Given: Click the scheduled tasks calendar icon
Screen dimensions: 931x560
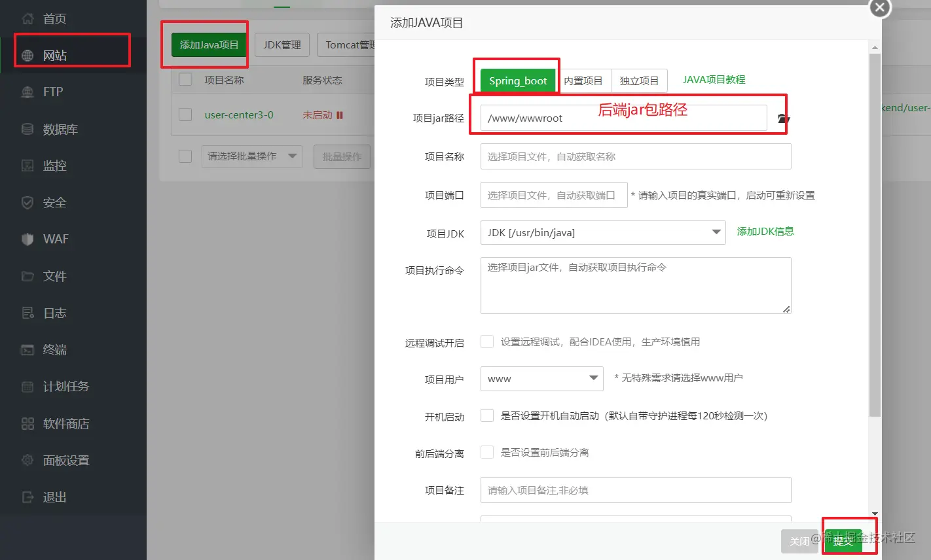Looking at the screenshot, I should pos(27,387).
